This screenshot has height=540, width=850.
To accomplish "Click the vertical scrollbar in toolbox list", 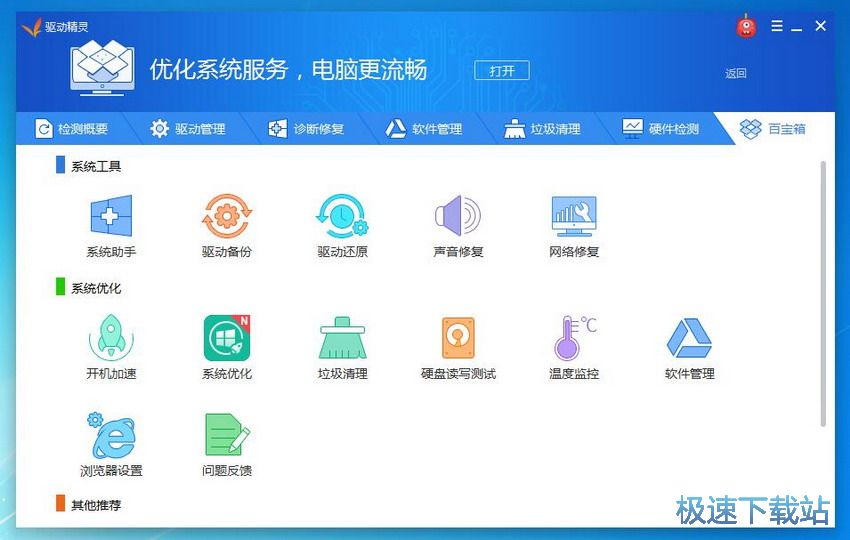I will click(823, 293).
